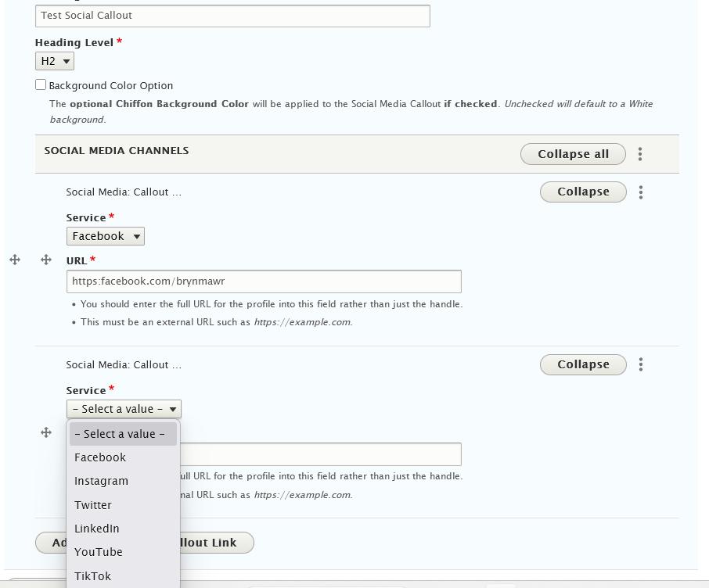
Task: Grab the drag handle next to the second callout
Action: click(x=45, y=432)
